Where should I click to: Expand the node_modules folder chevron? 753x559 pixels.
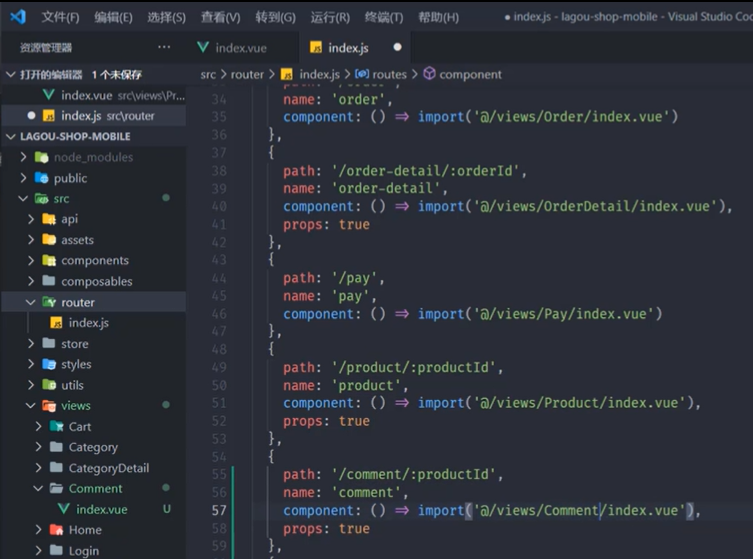pos(23,157)
